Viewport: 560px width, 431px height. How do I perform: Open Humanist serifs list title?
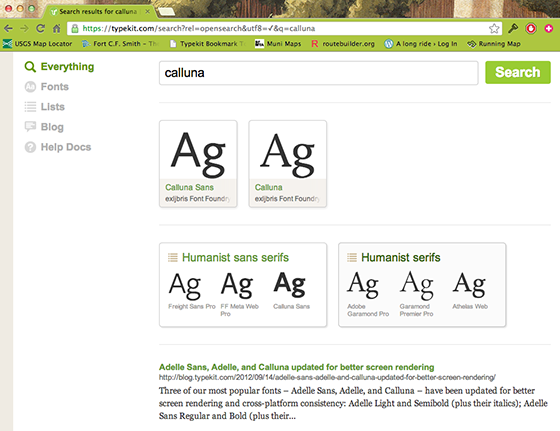coord(401,257)
